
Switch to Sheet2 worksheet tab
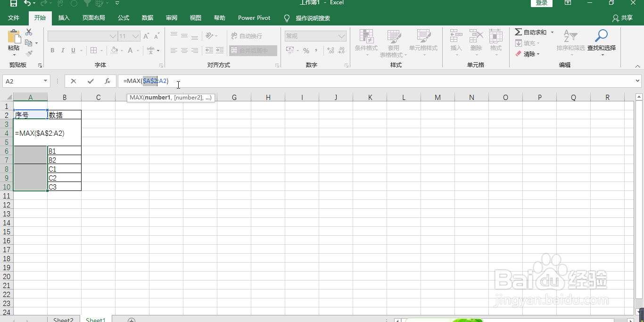63,320
